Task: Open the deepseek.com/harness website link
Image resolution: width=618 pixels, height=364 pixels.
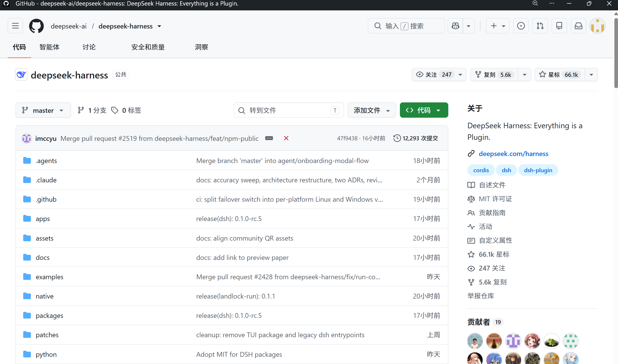Action: coord(513,154)
